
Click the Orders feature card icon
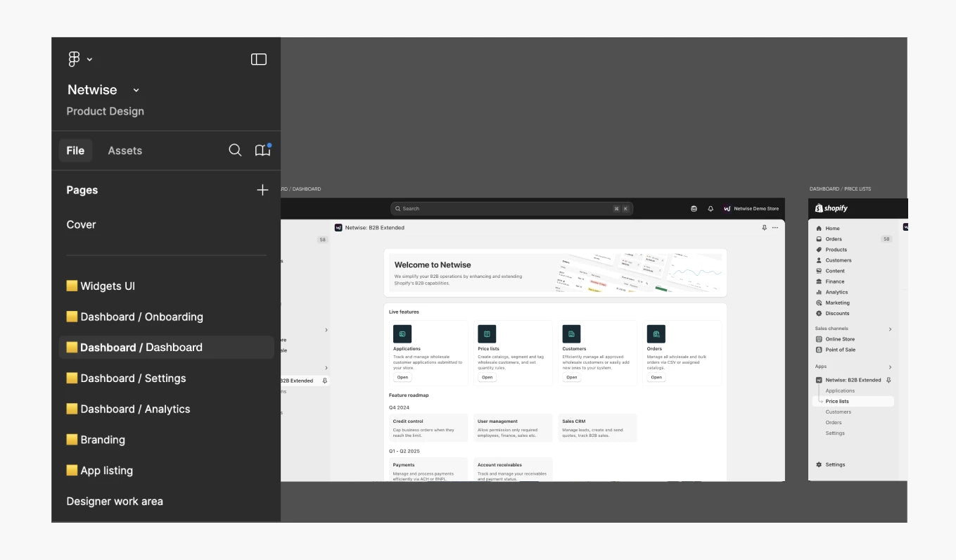[x=656, y=333]
